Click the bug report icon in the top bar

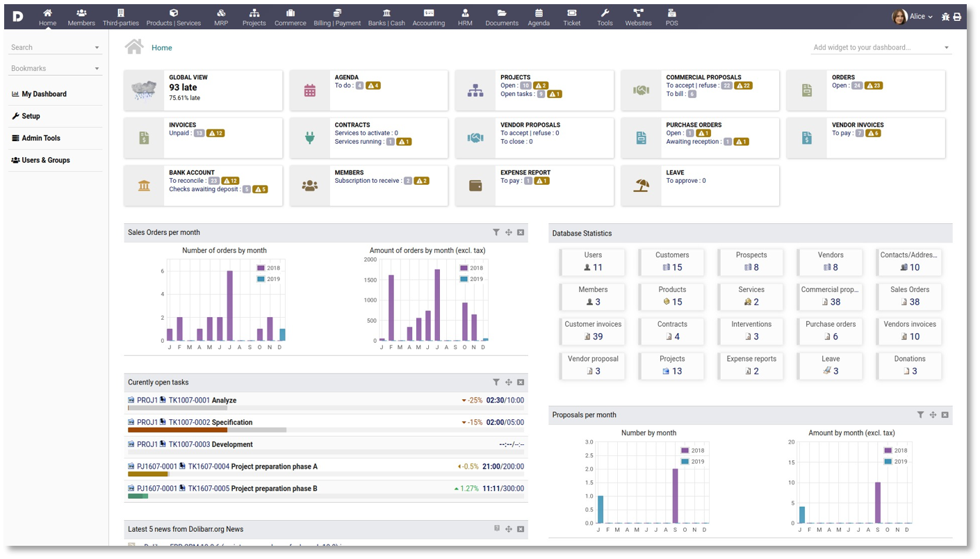[945, 17]
